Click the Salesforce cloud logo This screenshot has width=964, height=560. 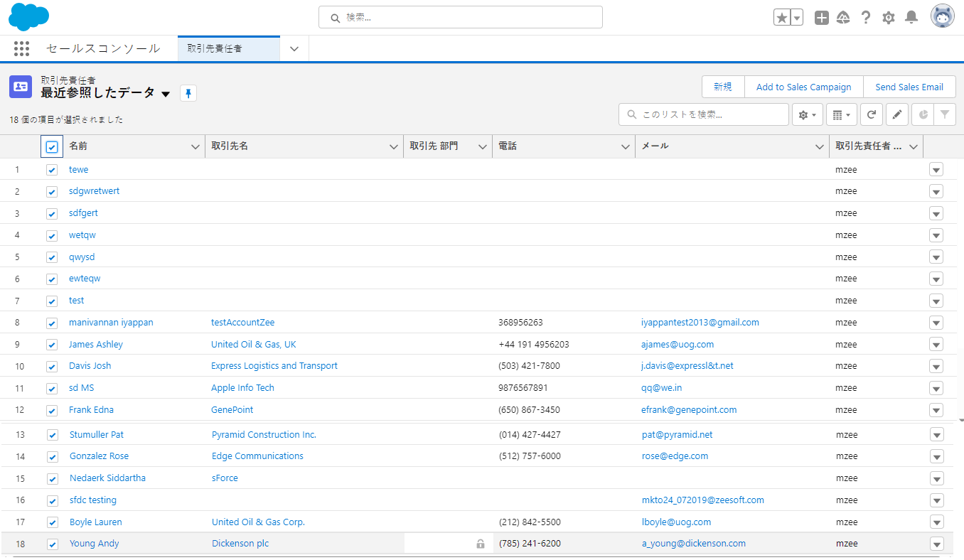pyautogui.click(x=28, y=17)
